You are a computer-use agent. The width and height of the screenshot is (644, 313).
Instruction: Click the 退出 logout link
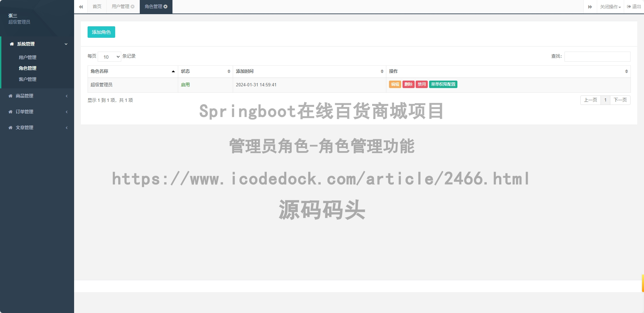pyautogui.click(x=634, y=7)
